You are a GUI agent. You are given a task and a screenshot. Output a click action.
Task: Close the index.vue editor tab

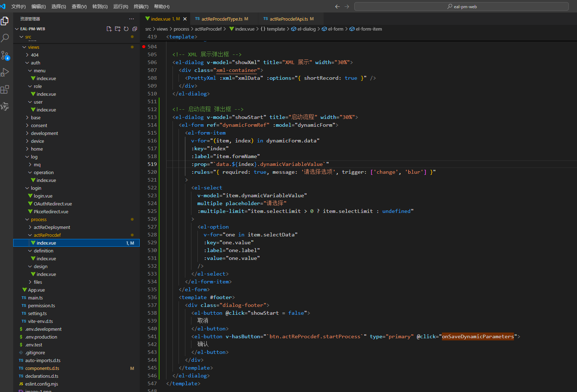pyautogui.click(x=185, y=19)
